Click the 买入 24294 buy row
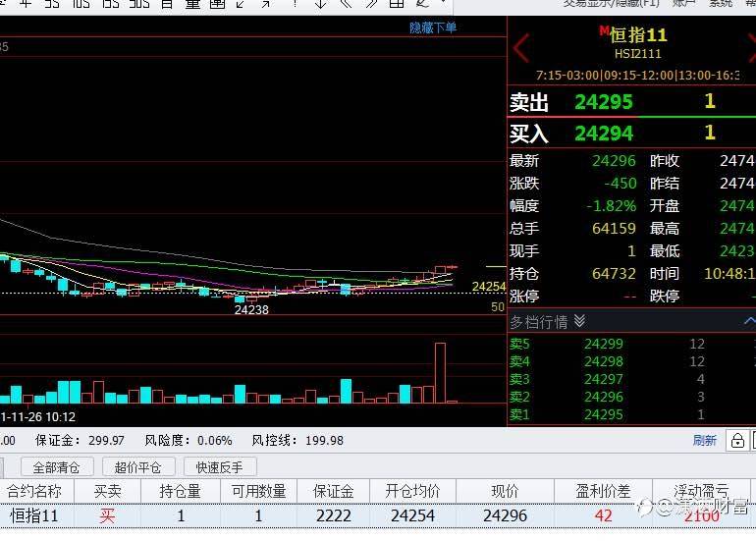 click(x=631, y=134)
